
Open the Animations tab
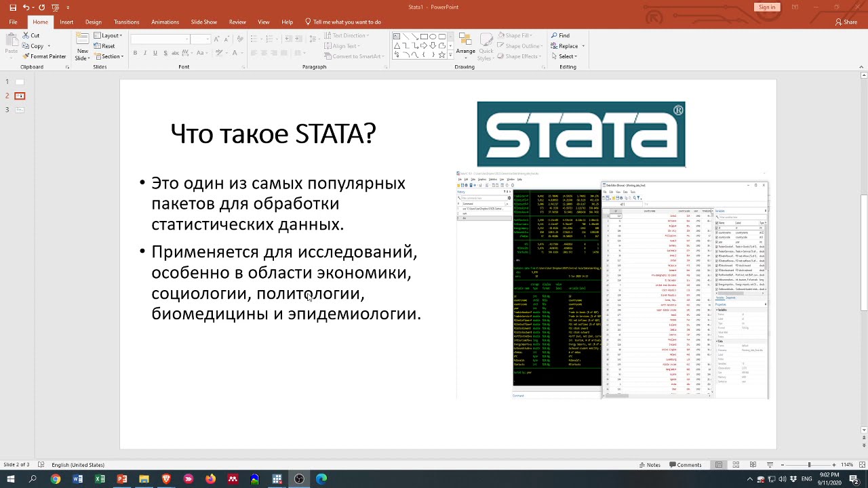(165, 22)
